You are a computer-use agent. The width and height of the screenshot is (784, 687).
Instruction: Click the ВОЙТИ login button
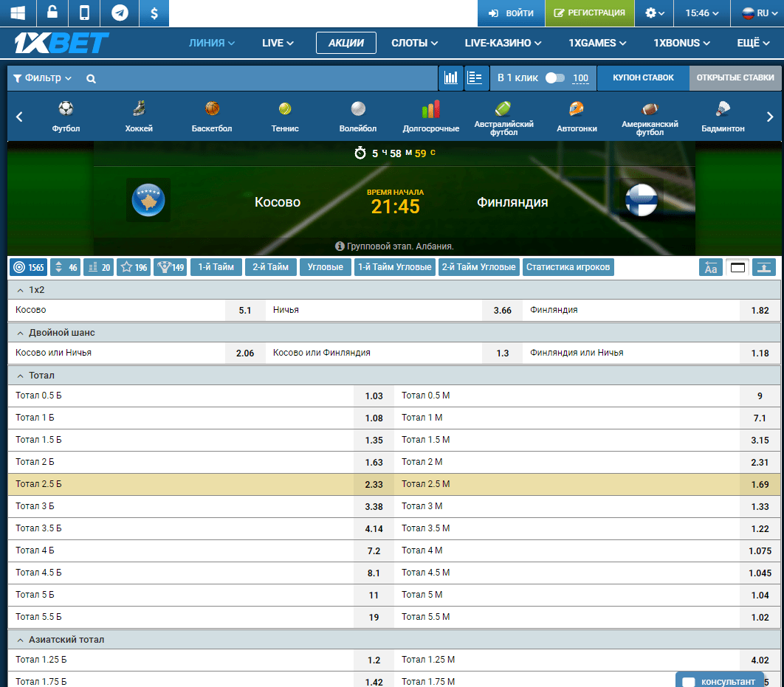click(x=511, y=13)
